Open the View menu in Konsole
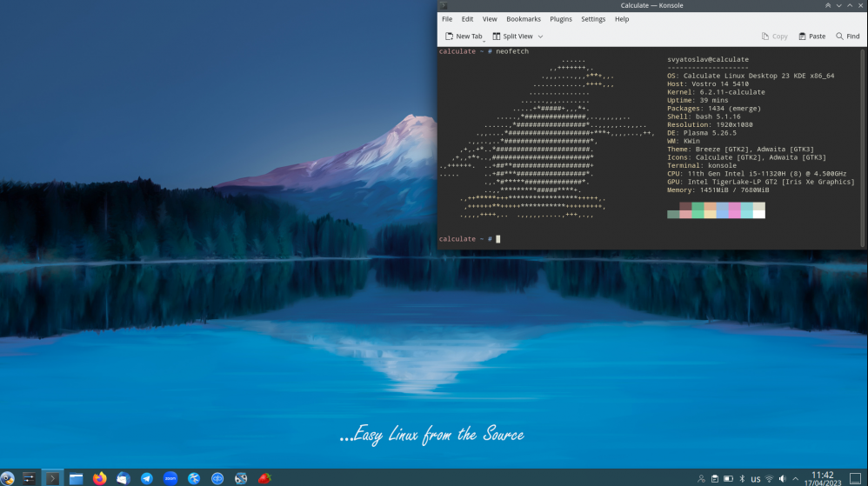Image resolution: width=868 pixels, height=486 pixels. tap(490, 19)
